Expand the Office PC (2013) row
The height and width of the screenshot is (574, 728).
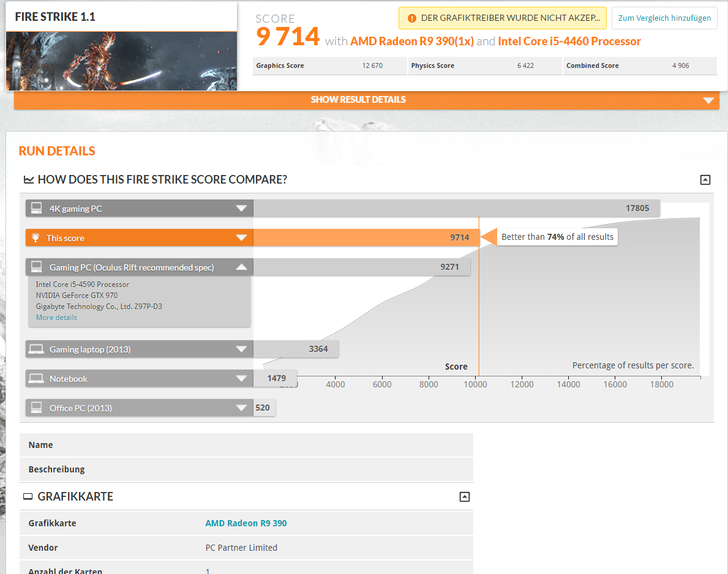point(241,408)
